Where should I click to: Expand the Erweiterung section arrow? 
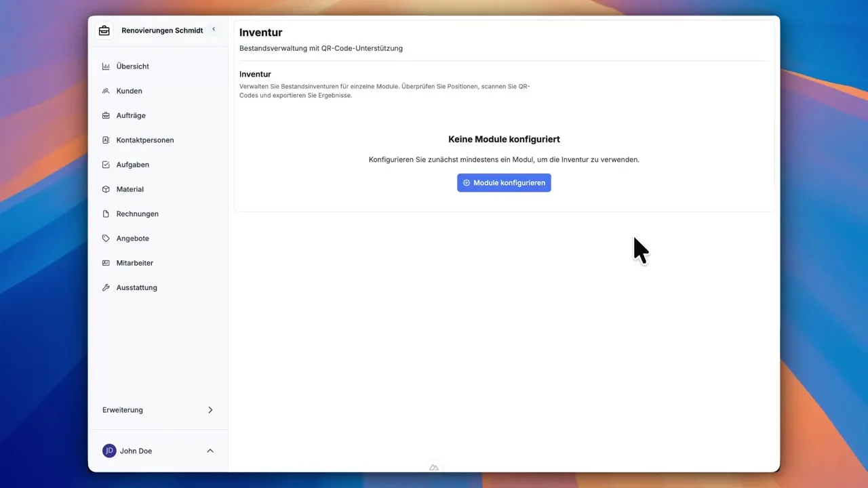pyautogui.click(x=210, y=410)
